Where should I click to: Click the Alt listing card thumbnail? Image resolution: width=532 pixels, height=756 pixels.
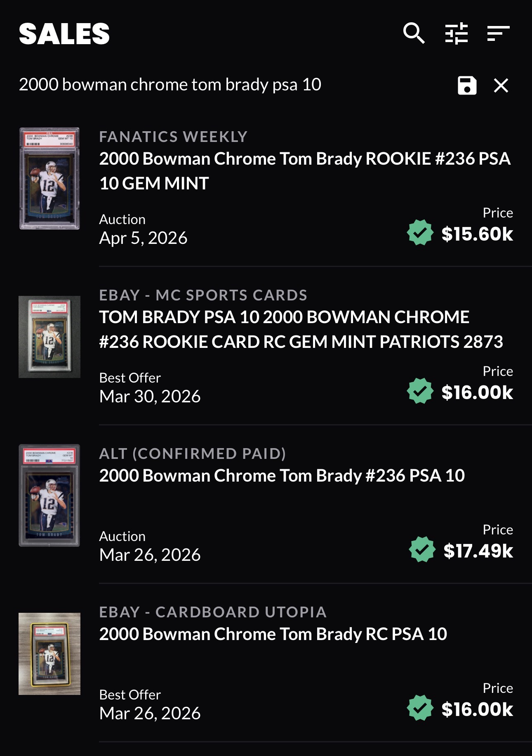(49, 495)
